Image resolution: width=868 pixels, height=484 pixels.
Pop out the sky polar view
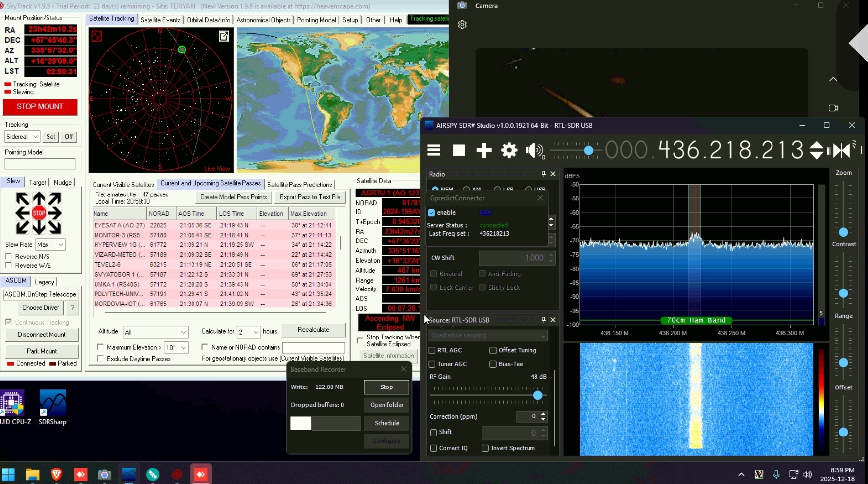tap(224, 36)
